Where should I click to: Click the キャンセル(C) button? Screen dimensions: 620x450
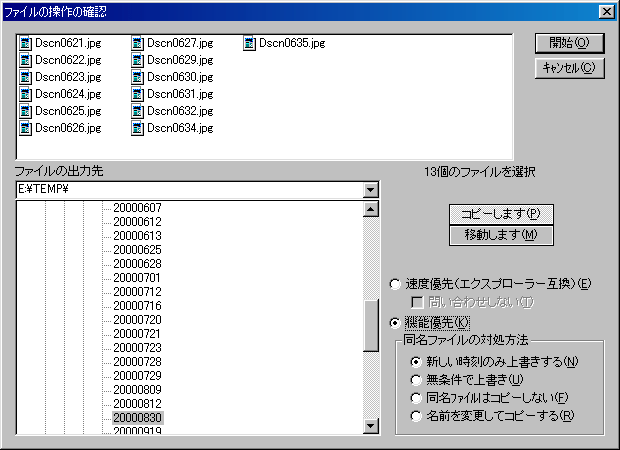tap(569, 68)
